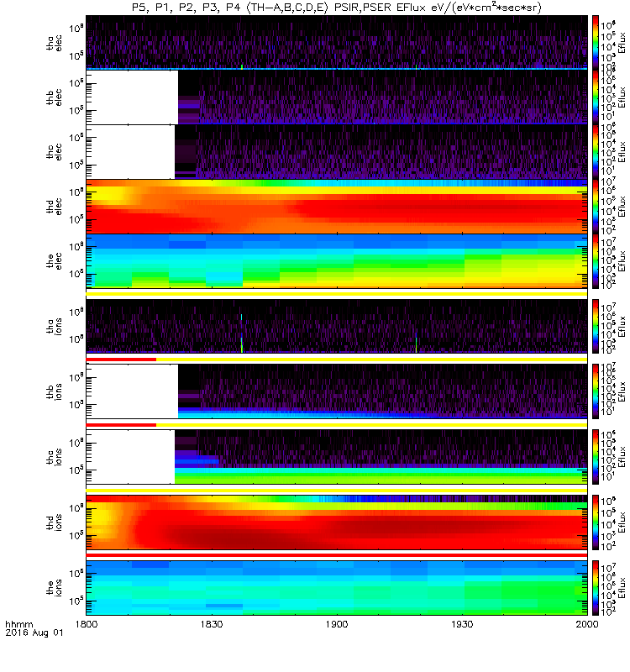This screenshot has height=672, width=630.
Task: Click the 2000 time axis label
Action: [x=586, y=624]
